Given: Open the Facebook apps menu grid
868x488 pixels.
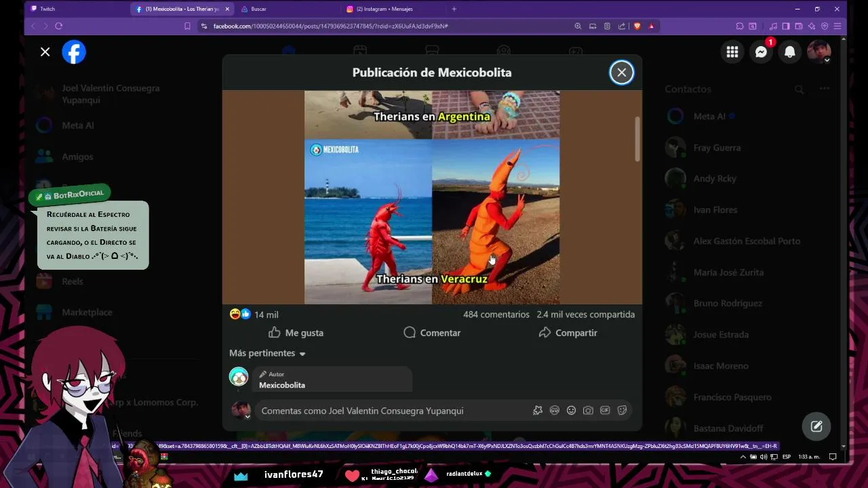Looking at the screenshot, I should pyautogui.click(x=732, y=52).
